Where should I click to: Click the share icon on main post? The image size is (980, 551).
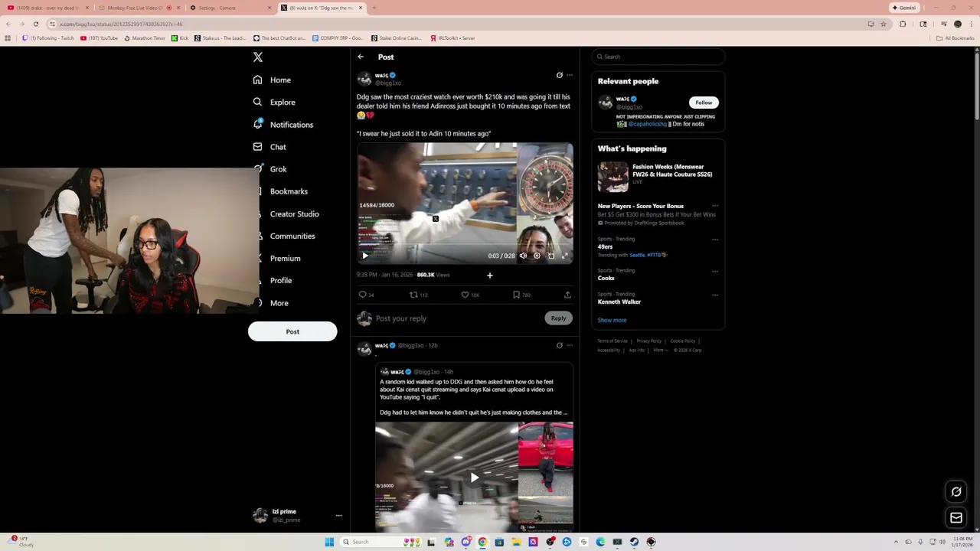tap(567, 295)
